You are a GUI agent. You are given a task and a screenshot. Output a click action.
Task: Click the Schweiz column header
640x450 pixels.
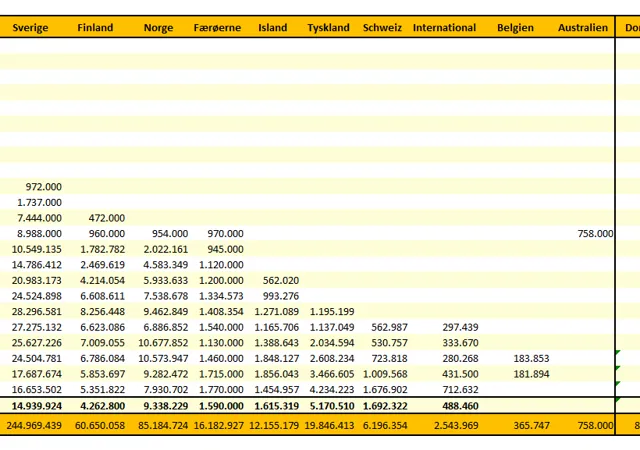coord(383,28)
